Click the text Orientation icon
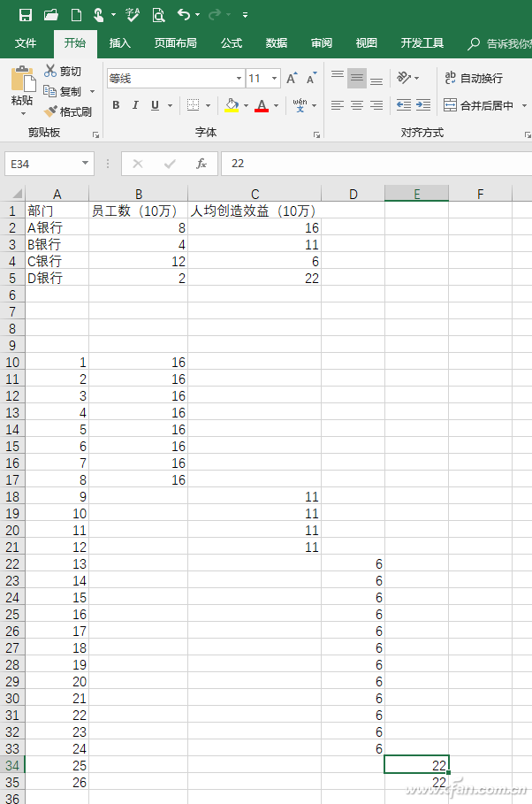 404,78
